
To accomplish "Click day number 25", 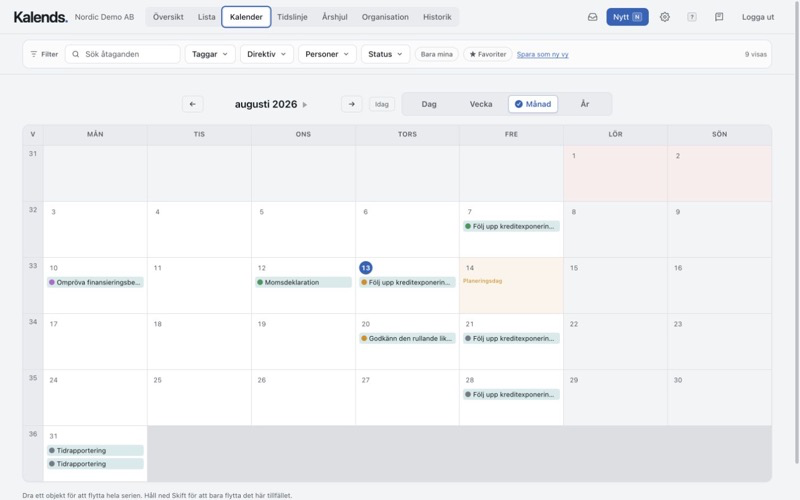I will (158, 380).
